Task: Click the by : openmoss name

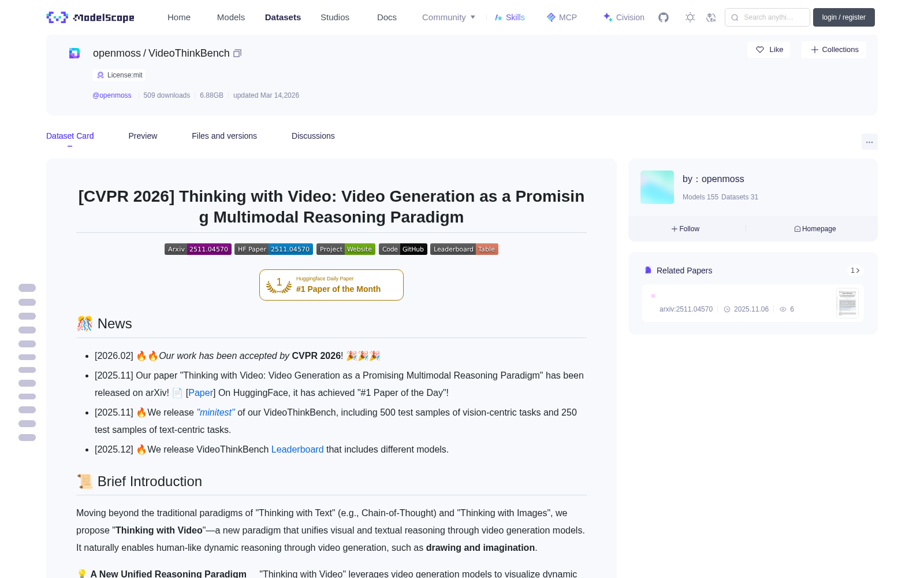Action: 713,179
